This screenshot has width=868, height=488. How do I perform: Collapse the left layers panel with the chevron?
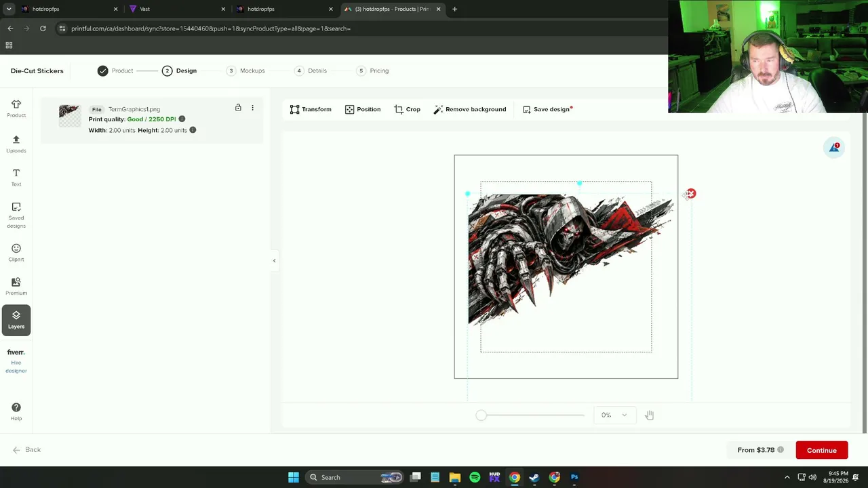click(x=274, y=260)
